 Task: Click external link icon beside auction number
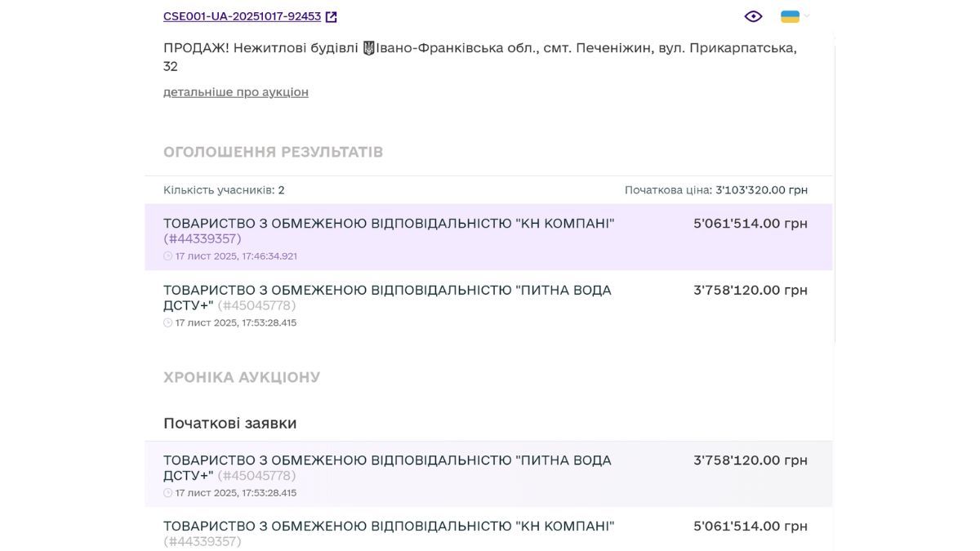click(x=330, y=15)
